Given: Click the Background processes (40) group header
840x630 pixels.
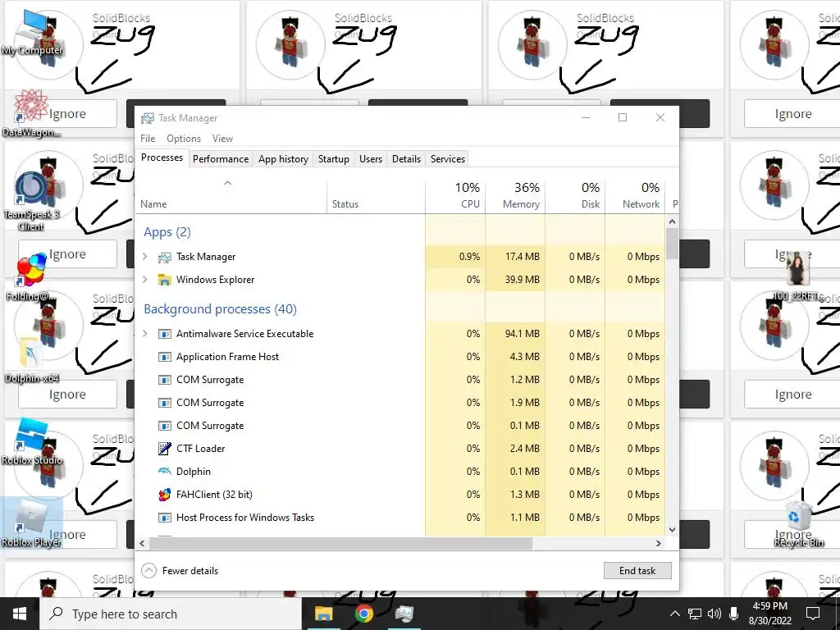Looking at the screenshot, I should 220,309.
